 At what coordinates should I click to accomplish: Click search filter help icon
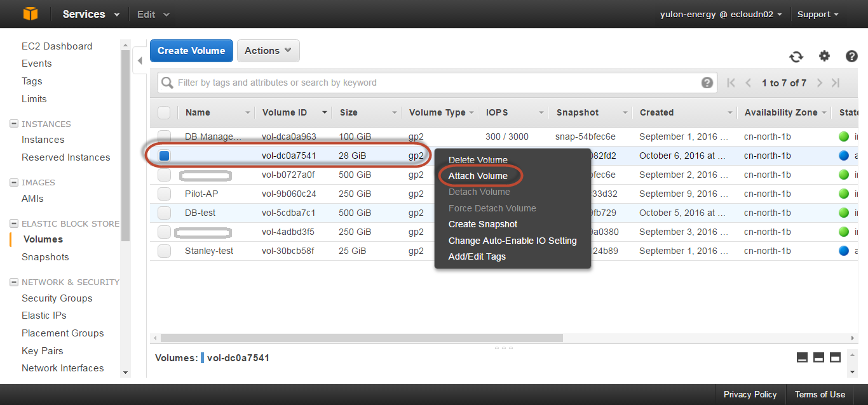pos(707,83)
